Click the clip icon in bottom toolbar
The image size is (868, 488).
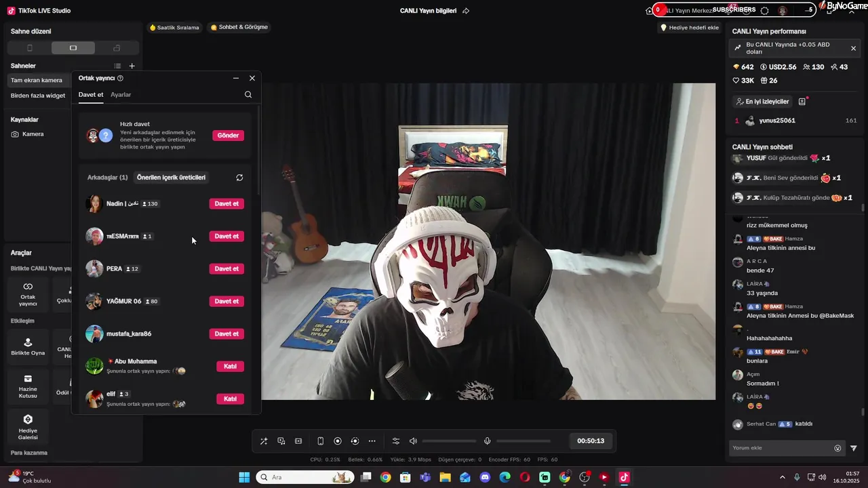pyautogui.click(x=298, y=441)
